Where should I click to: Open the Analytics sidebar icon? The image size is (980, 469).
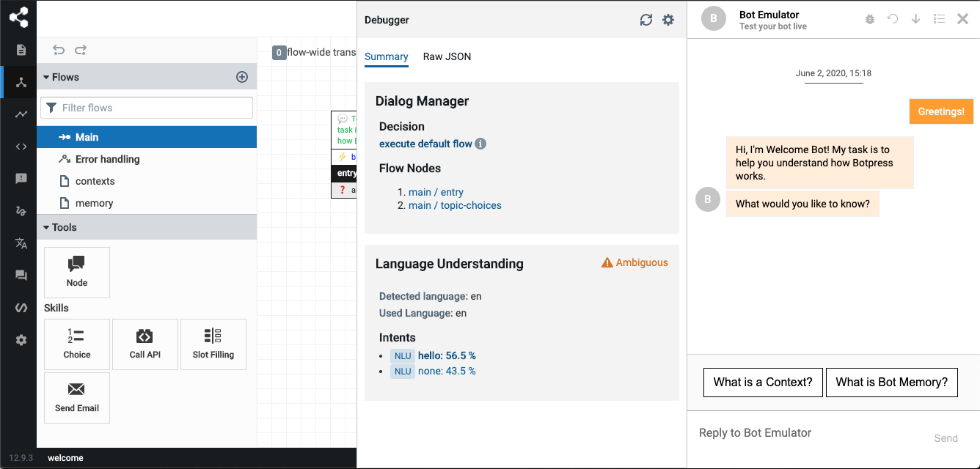(21, 114)
